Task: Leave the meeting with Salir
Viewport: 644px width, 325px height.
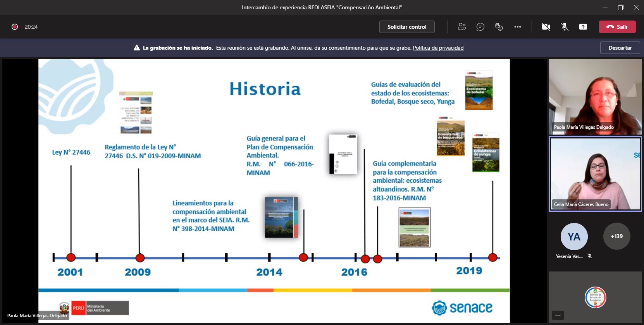Action: pos(617,27)
